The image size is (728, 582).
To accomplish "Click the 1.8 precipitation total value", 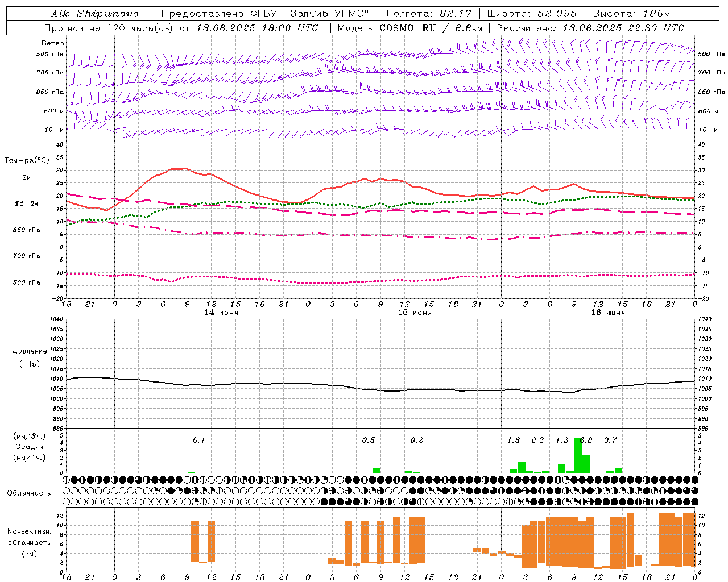I will (x=514, y=440).
